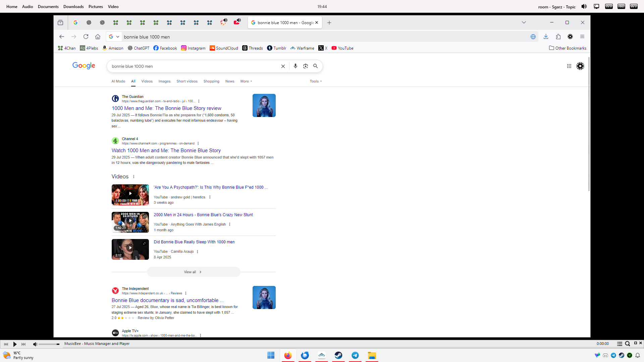Screen dimensions: 644x362
Task: Open options for The Guardian result
Action: click(199, 101)
